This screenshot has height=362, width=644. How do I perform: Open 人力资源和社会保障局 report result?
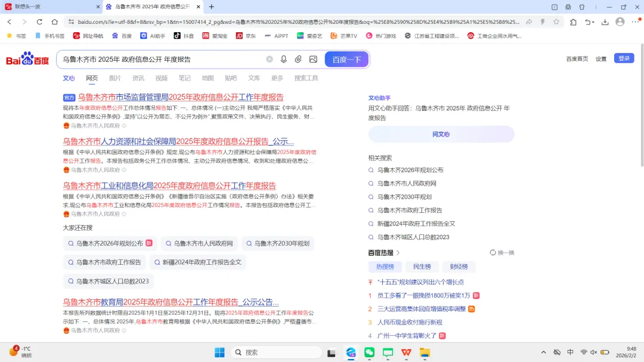[178, 141]
